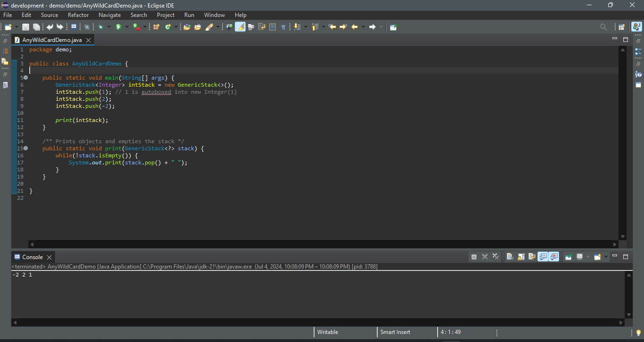Select the AnyWildCardDemo.java editor tab
This screenshot has height=342, width=644.
[x=52, y=40]
